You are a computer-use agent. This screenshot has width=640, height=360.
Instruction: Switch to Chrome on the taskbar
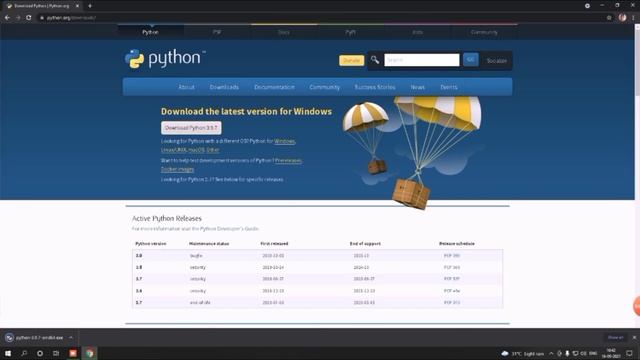[89, 353]
